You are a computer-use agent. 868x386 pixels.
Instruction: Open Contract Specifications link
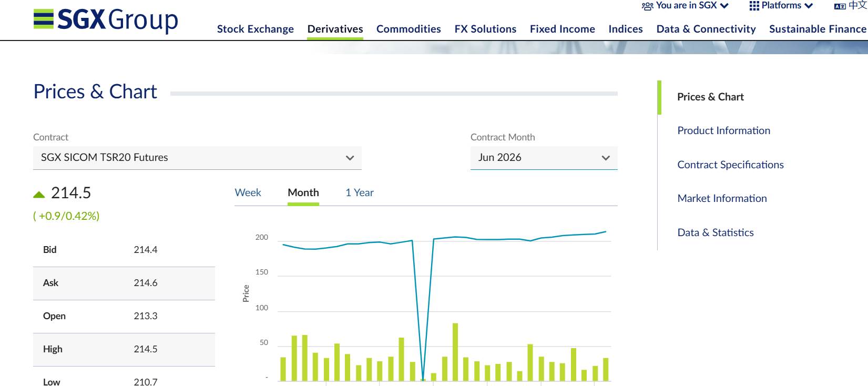click(x=730, y=165)
